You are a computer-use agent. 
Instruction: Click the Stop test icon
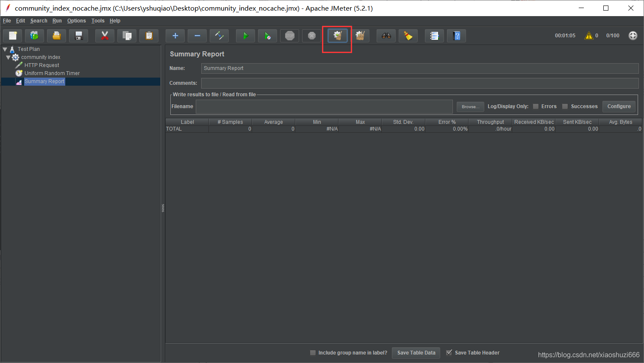289,36
